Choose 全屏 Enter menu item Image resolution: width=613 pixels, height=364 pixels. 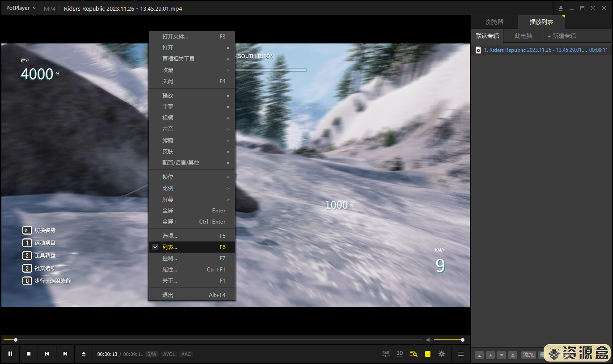[192, 211]
